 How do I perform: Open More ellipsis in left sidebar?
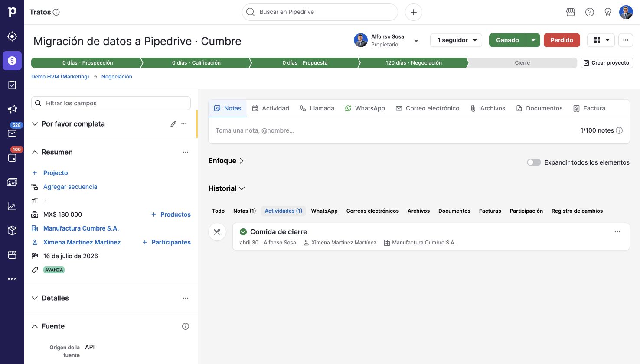pyautogui.click(x=12, y=279)
